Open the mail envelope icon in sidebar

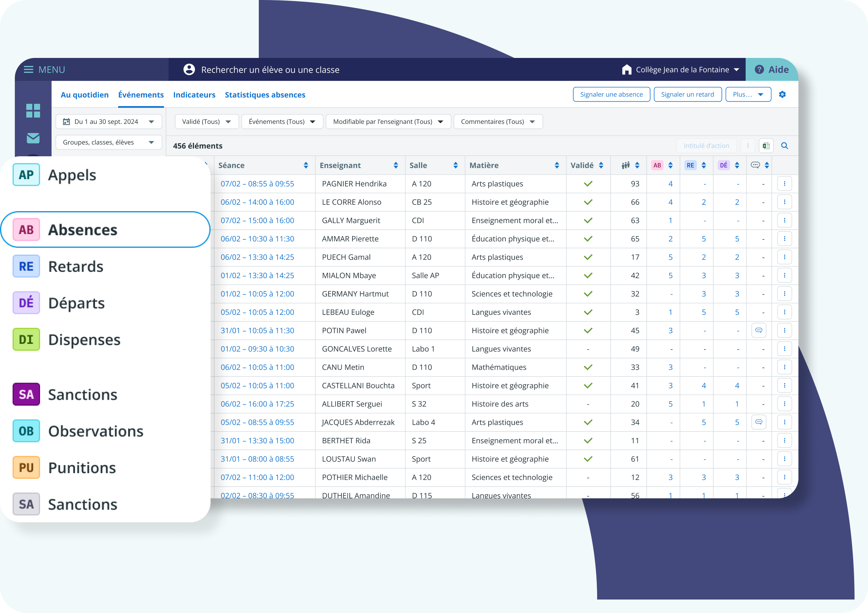click(x=33, y=138)
